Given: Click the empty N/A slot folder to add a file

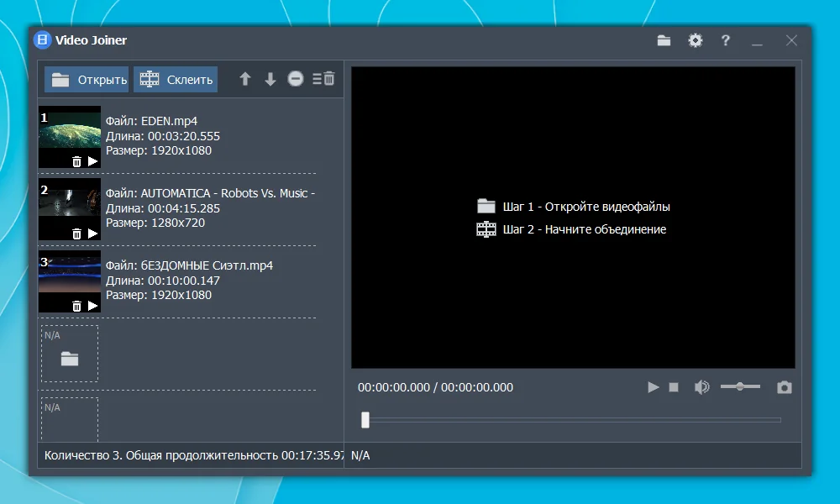Looking at the screenshot, I should click(70, 359).
